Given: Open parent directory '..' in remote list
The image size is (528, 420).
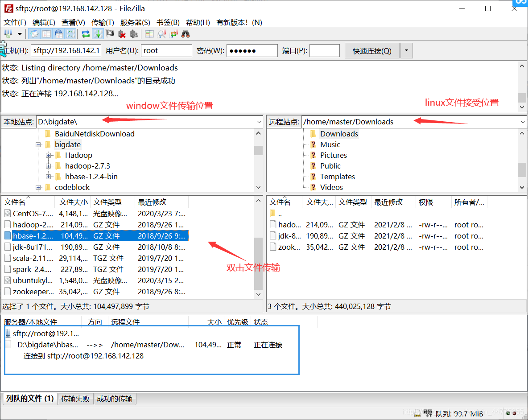Looking at the screenshot, I should pyautogui.click(x=276, y=214).
